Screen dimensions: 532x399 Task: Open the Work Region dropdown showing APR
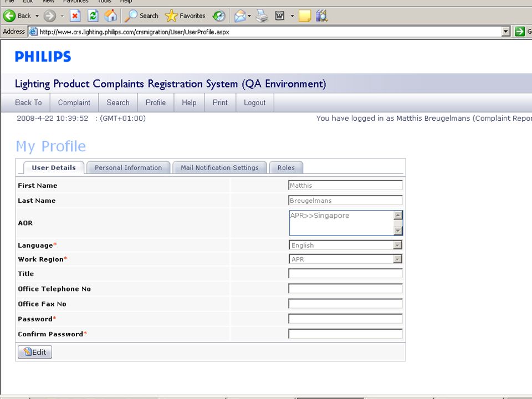(x=345, y=259)
